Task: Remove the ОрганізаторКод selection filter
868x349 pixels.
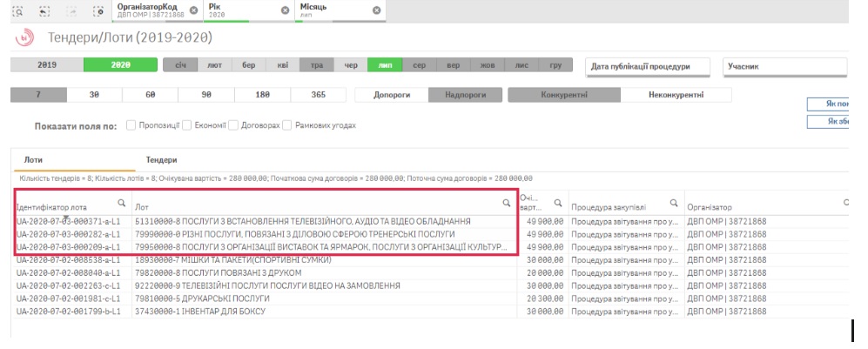Action: pyautogui.click(x=193, y=10)
